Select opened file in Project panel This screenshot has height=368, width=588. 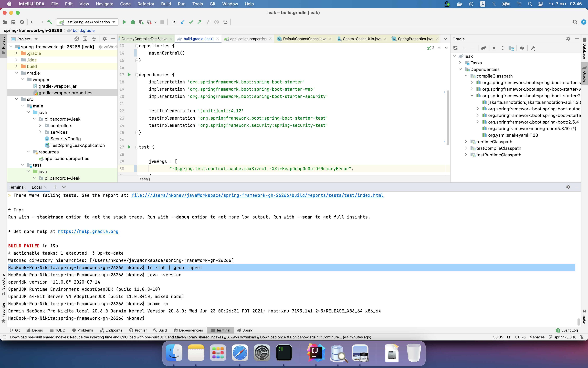pyautogui.click(x=77, y=39)
